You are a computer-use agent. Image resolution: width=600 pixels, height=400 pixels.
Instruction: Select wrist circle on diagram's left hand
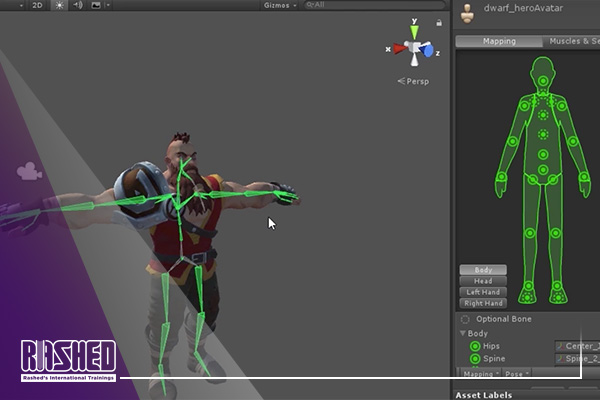[502, 177]
